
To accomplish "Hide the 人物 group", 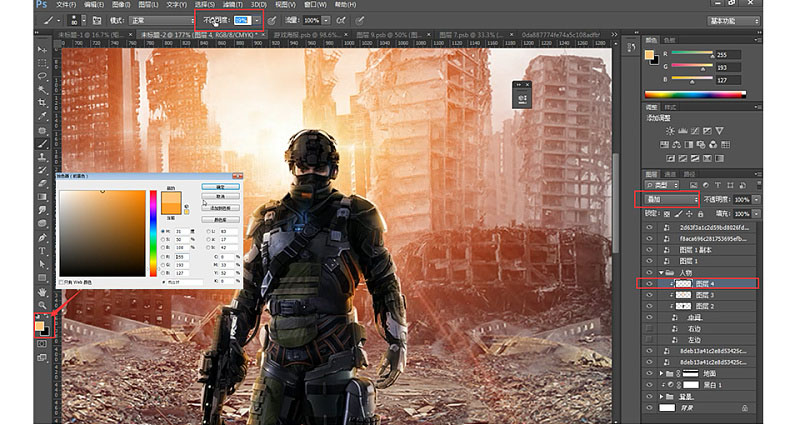I will [649, 272].
